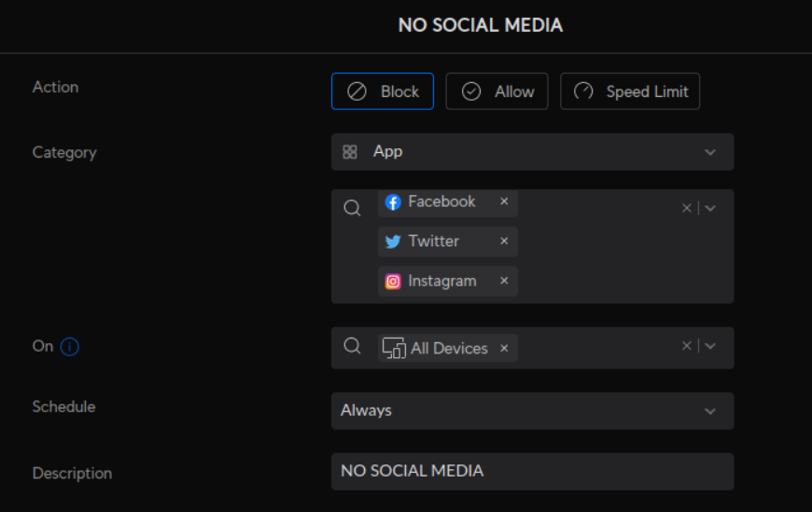This screenshot has height=512, width=812.
Task: Clear all selected devices with X
Action: (686, 346)
